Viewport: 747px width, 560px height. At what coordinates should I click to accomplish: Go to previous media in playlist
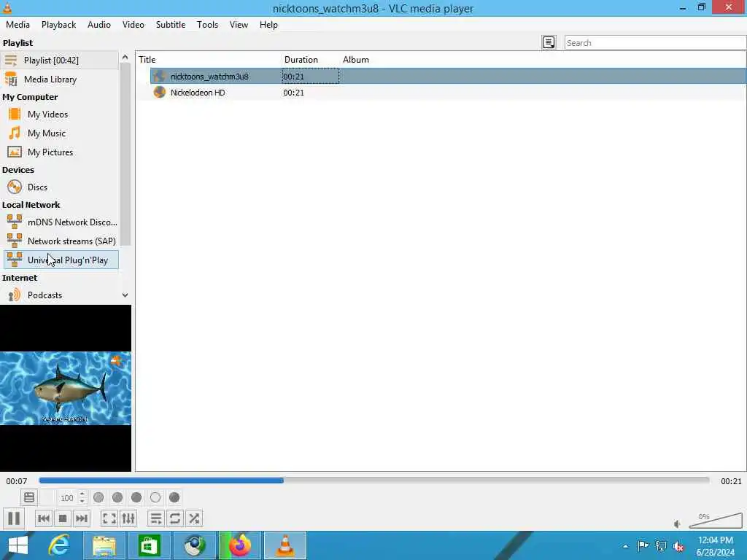coord(43,518)
